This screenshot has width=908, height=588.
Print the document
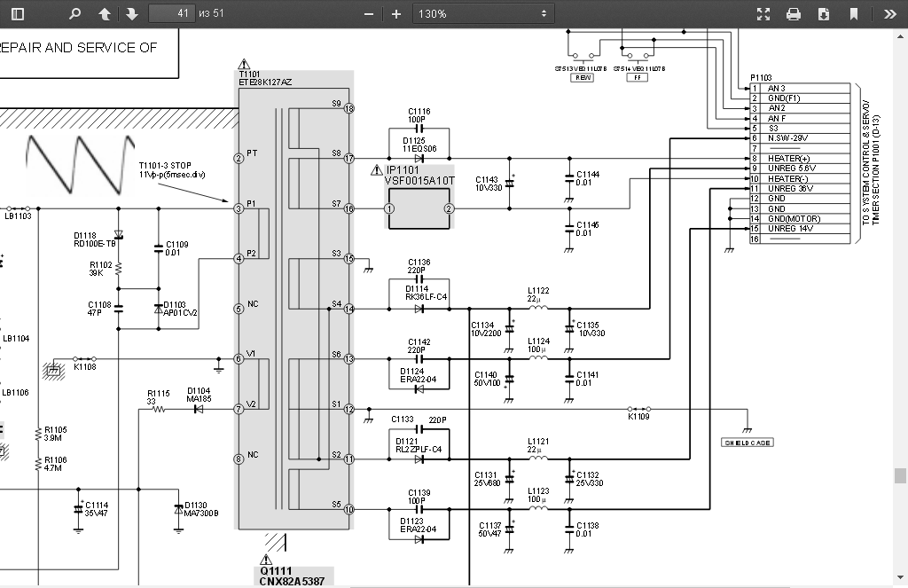click(794, 14)
